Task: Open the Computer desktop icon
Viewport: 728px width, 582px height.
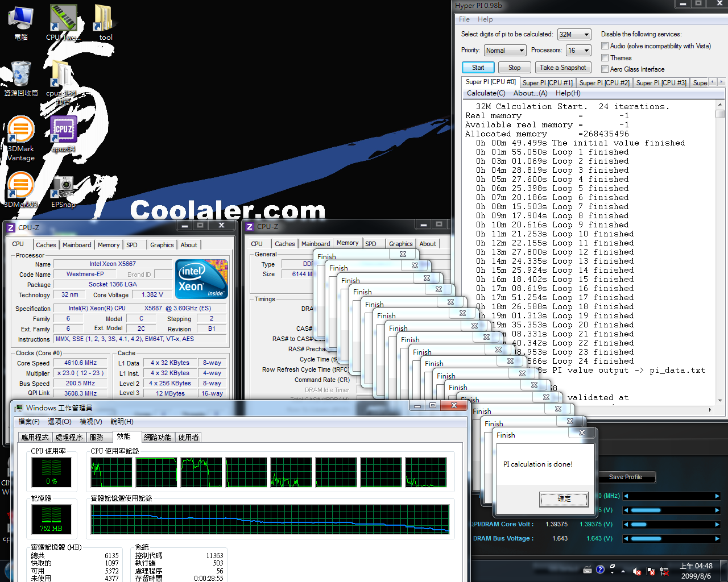Action: 20,19
